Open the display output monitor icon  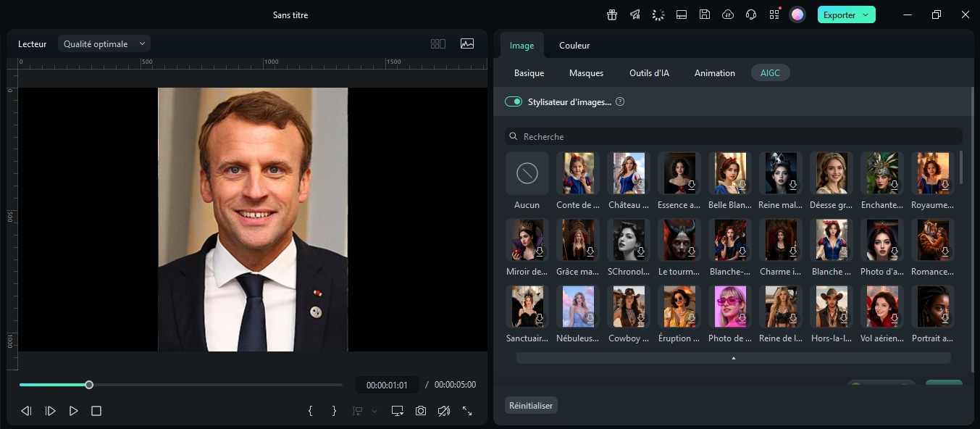(x=398, y=411)
